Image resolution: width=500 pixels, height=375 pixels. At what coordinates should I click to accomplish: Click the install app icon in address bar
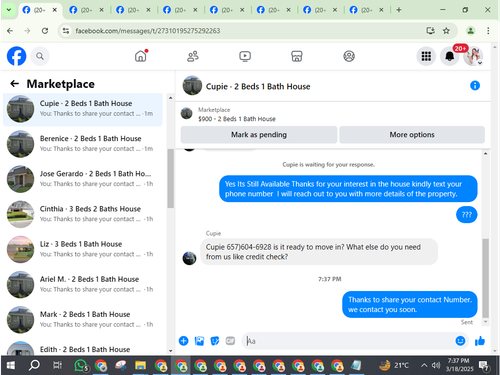(430, 31)
